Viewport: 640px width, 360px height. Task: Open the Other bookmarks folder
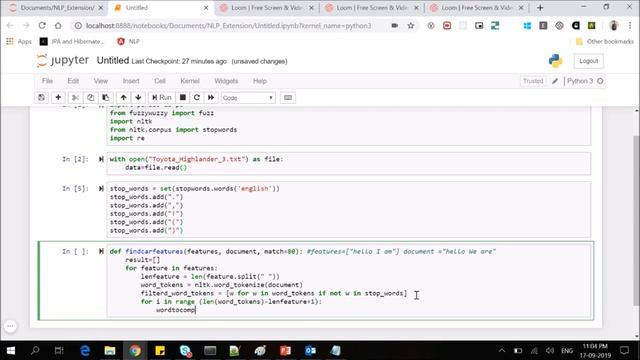pyautogui.click(x=604, y=42)
